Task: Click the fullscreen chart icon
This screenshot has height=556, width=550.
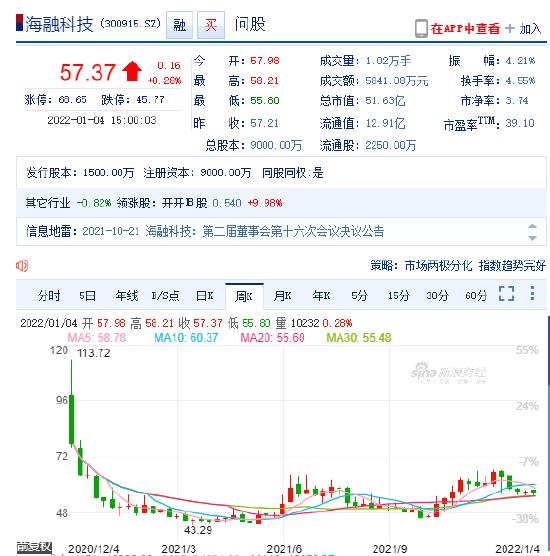Action: pyautogui.click(x=506, y=293)
